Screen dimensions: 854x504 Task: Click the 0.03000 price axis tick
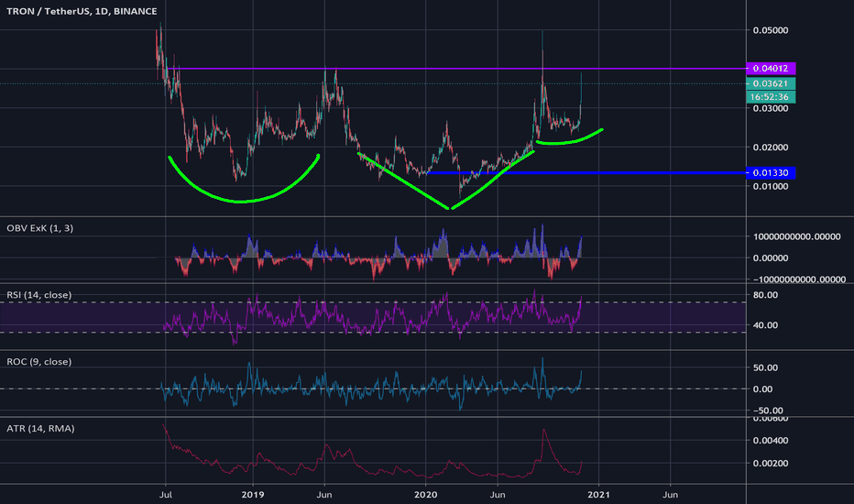click(x=770, y=108)
